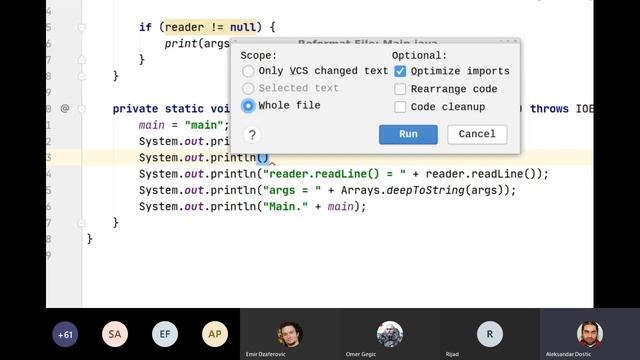Click the highlighted reader != null condition
The width and height of the screenshot is (640, 360).
211,27
